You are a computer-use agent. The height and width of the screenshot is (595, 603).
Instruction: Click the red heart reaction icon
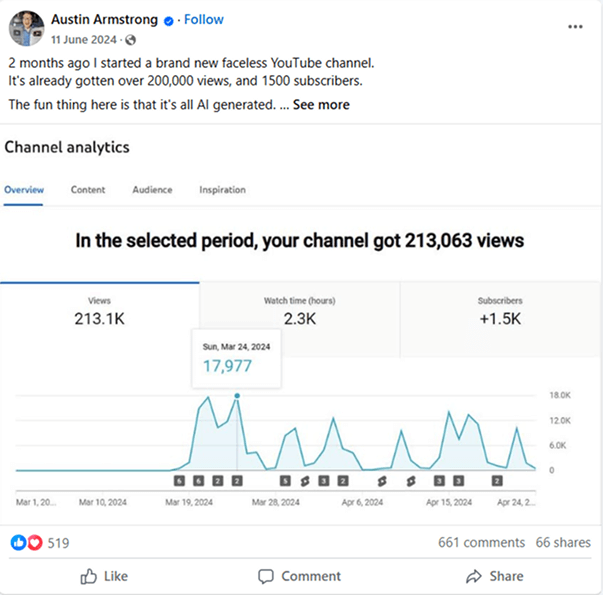pyautogui.click(x=35, y=543)
